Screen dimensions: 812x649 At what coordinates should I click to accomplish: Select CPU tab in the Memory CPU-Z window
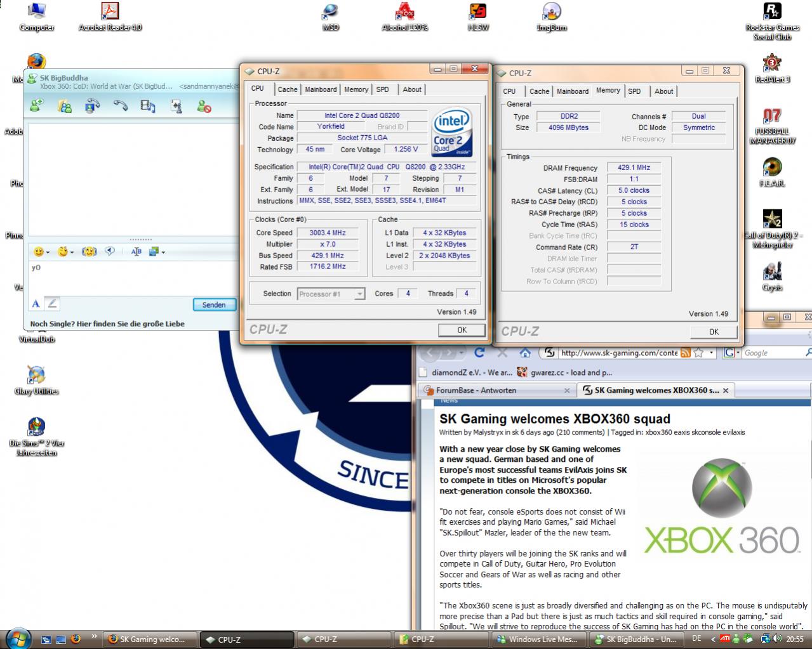(x=509, y=91)
